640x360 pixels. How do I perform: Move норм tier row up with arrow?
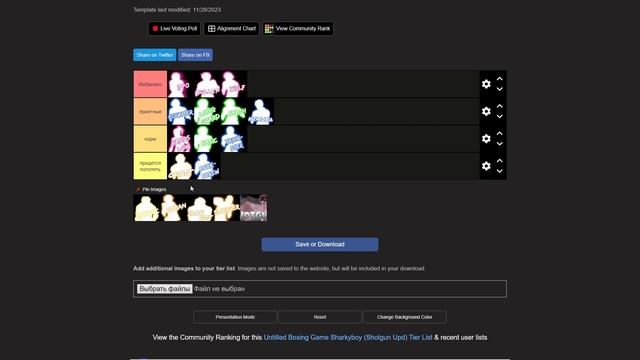coord(500,133)
